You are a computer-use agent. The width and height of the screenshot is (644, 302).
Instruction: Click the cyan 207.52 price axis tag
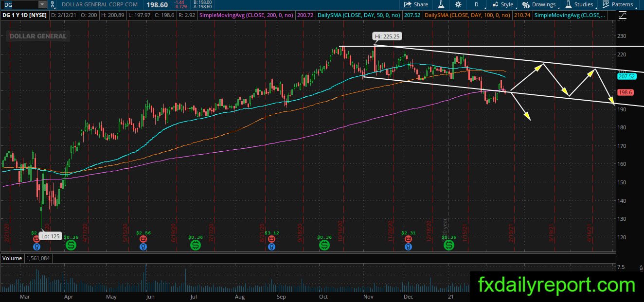tap(626, 76)
